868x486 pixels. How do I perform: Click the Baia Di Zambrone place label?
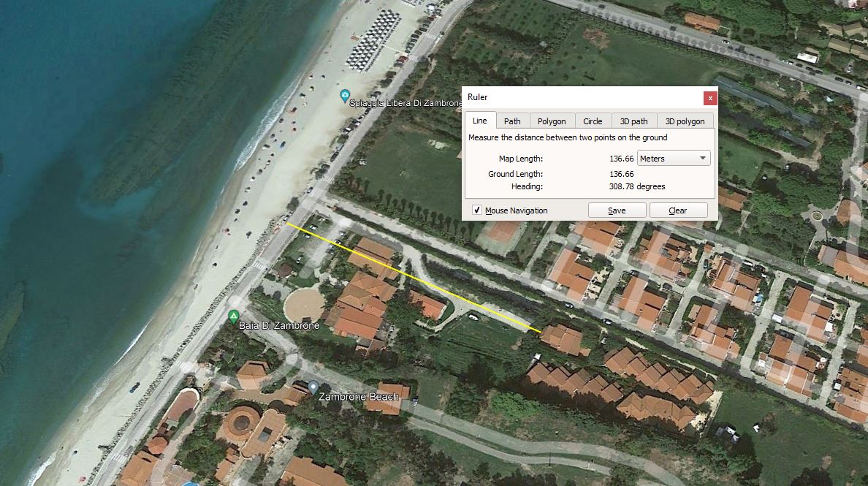279,325
